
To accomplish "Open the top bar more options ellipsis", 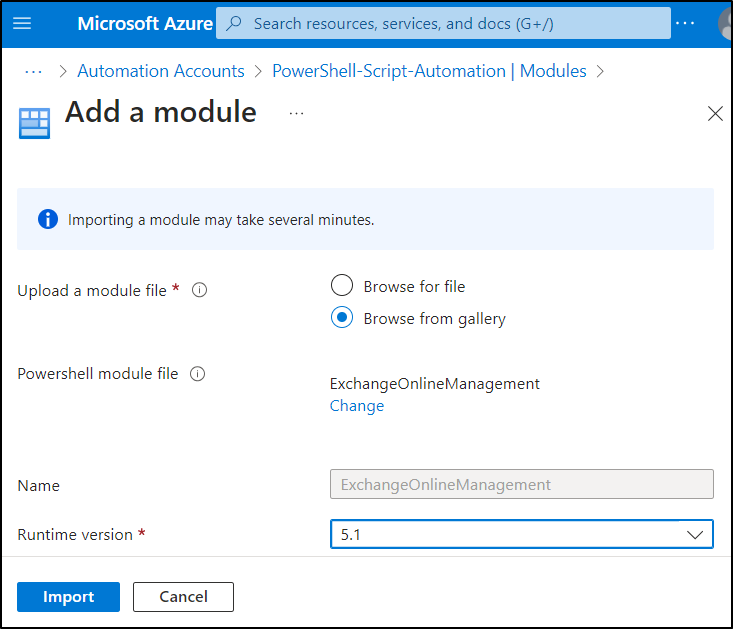I will tap(685, 23).
